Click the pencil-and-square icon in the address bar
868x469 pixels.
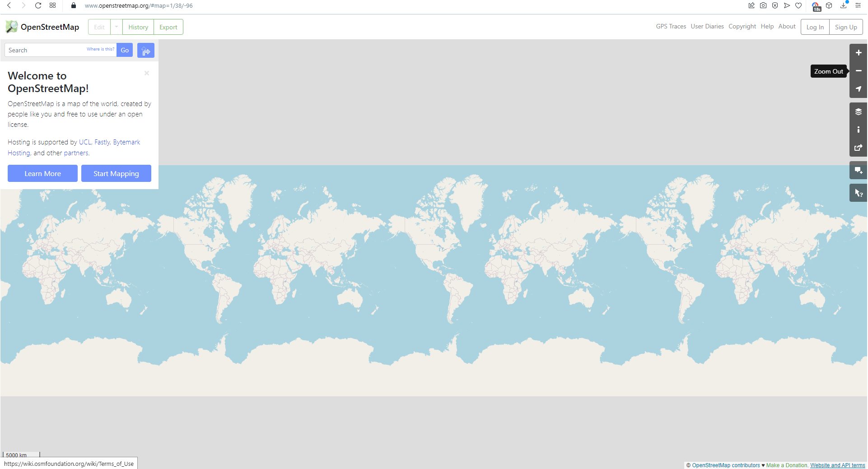751,5
